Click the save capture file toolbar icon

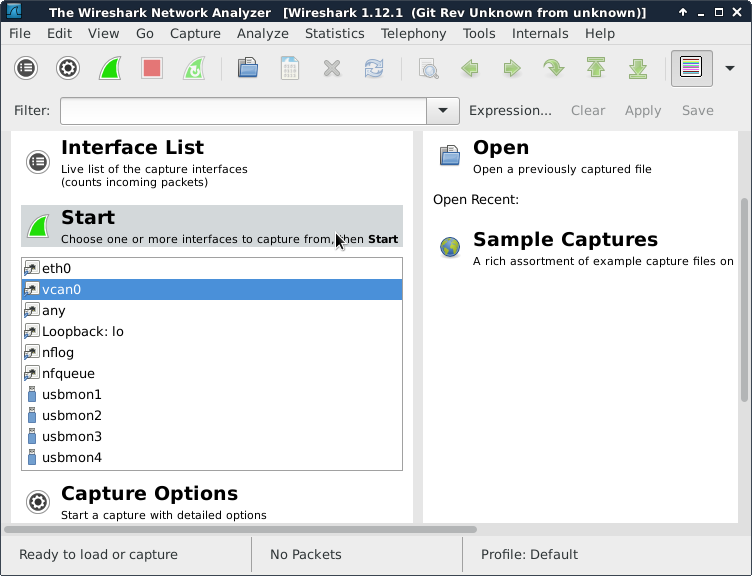coord(290,68)
